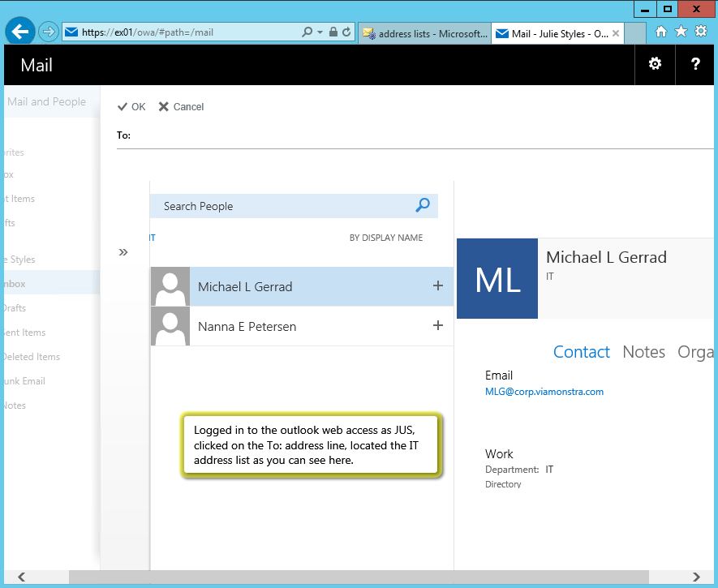718x588 pixels.
Task: Click the Cancel button
Action: pos(181,107)
